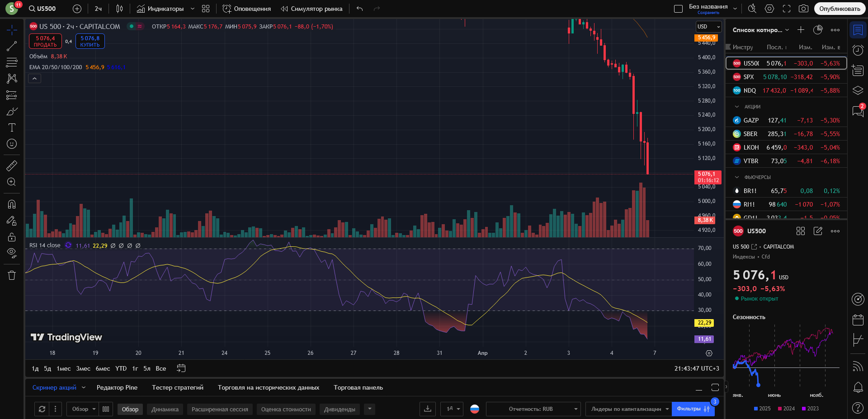Toggle stay in drawing mode
The image size is (868, 419).
[12, 221]
